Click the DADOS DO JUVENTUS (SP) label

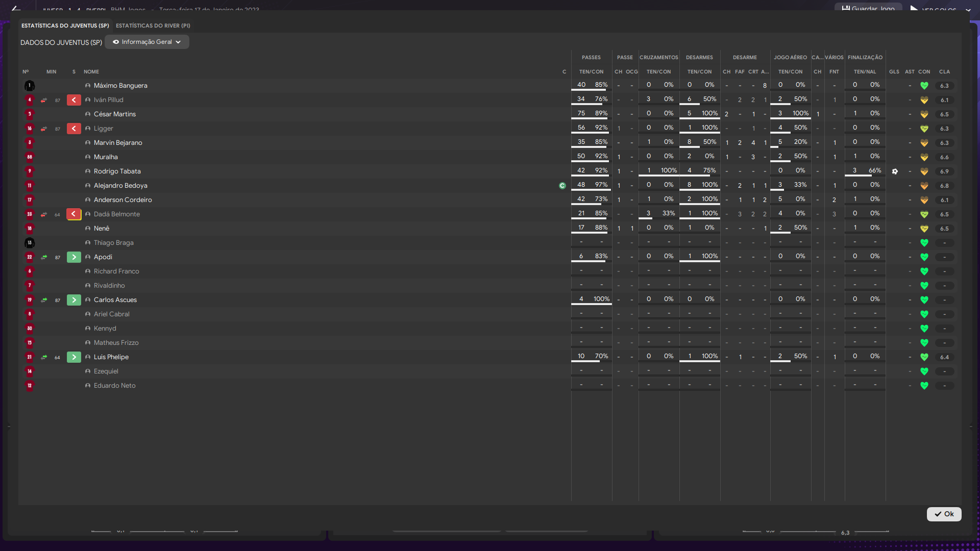pyautogui.click(x=61, y=42)
